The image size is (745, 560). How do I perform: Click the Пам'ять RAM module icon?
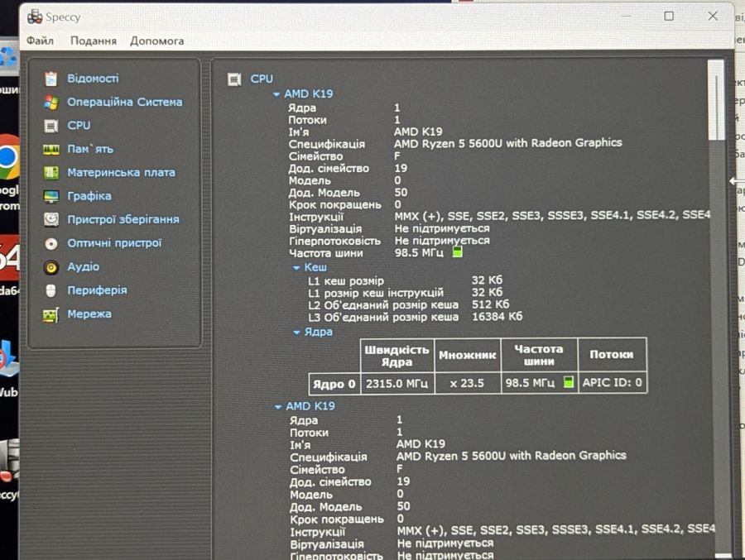pyautogui.click(x=50, y=150)
